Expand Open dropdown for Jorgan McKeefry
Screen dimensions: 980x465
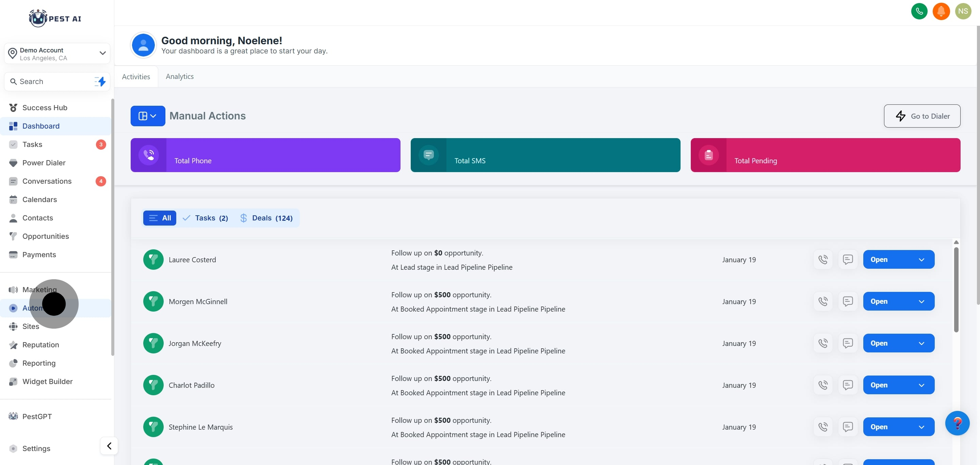pos(921,343)
